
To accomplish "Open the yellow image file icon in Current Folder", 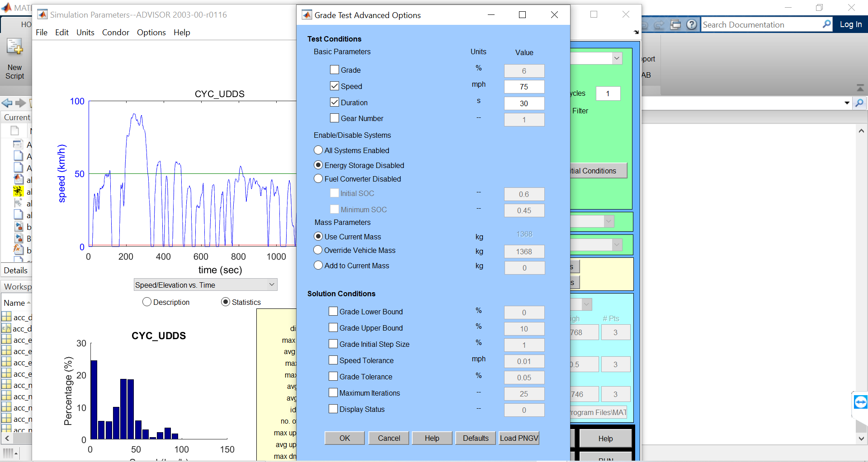I will [18, 191].
